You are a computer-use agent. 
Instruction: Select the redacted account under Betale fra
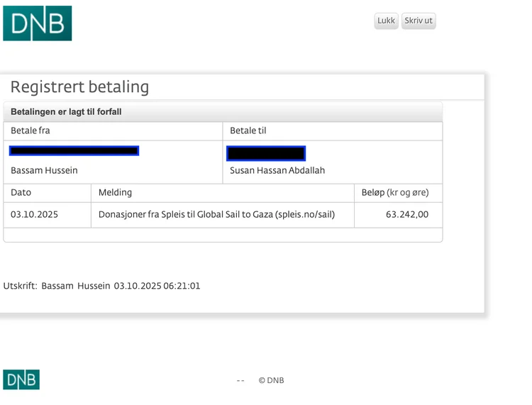coord(74,150)
